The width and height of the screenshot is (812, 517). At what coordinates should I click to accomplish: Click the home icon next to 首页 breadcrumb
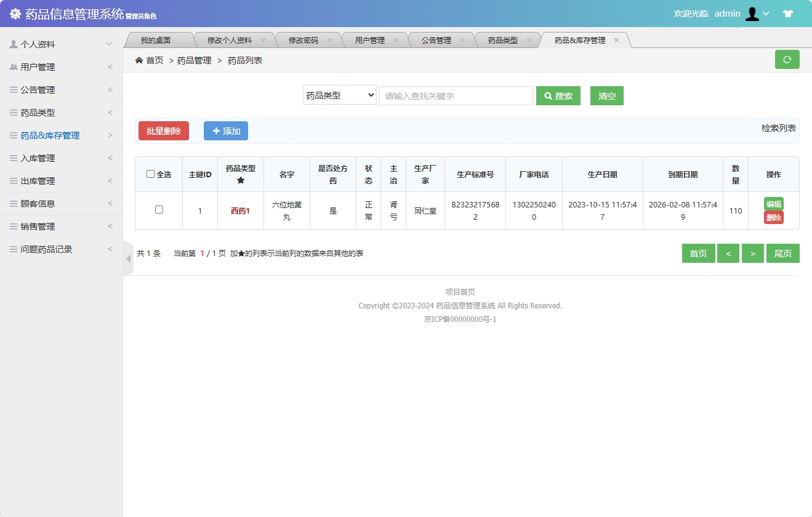[x=140, y=60]
